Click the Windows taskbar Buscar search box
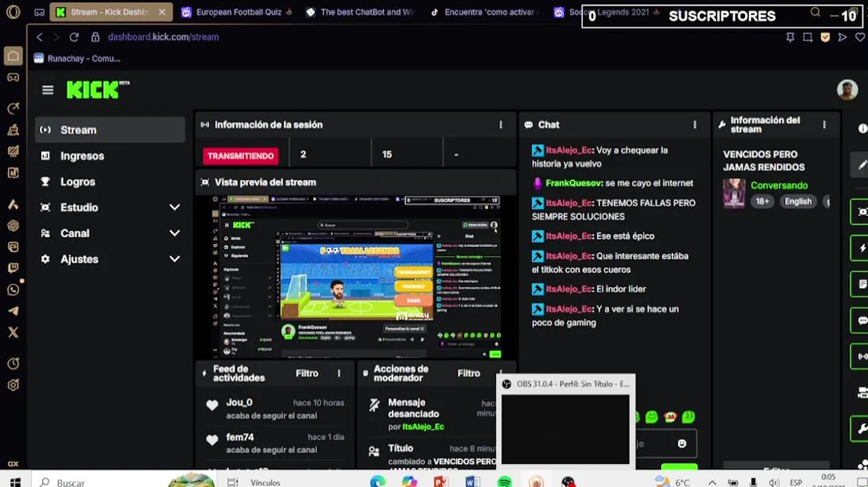This screenshot has width=868, height=487. pyautogui.click(x=101, y=482)
